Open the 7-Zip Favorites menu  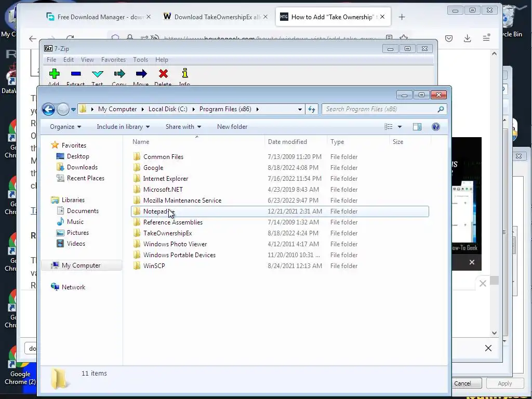[x=113, y=60]
